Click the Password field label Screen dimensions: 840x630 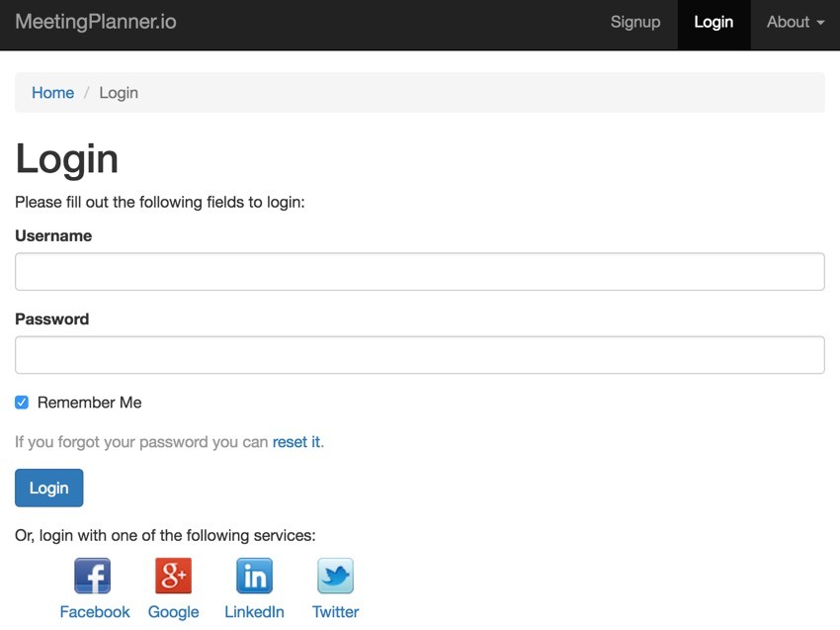tap(52, 319)
